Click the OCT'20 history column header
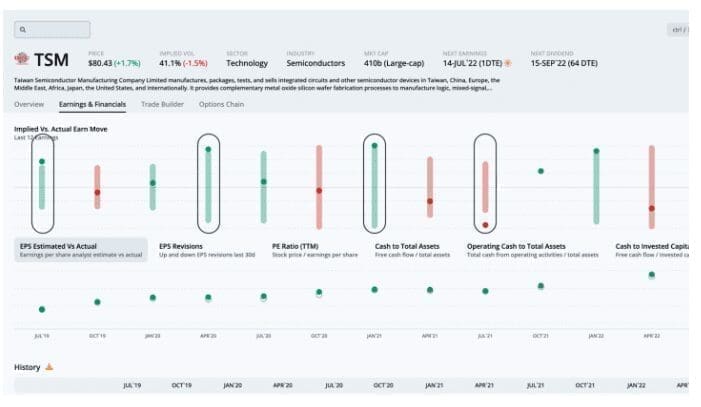The height and width of the screenshot is (407, 701). pos(383,384)
